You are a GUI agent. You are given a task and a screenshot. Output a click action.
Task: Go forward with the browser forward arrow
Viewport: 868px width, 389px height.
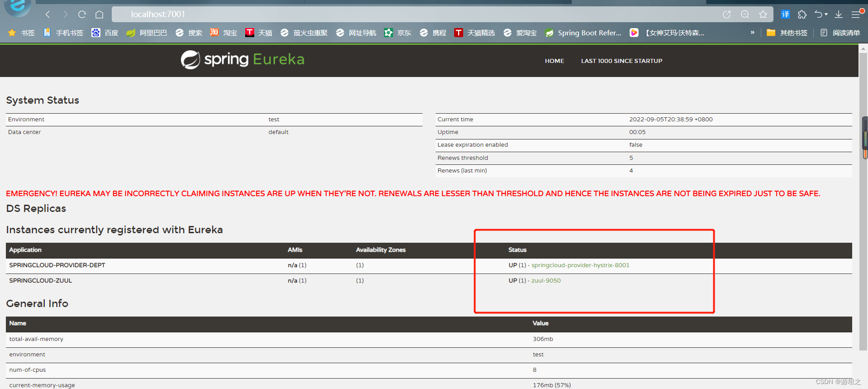coord(65,14)
